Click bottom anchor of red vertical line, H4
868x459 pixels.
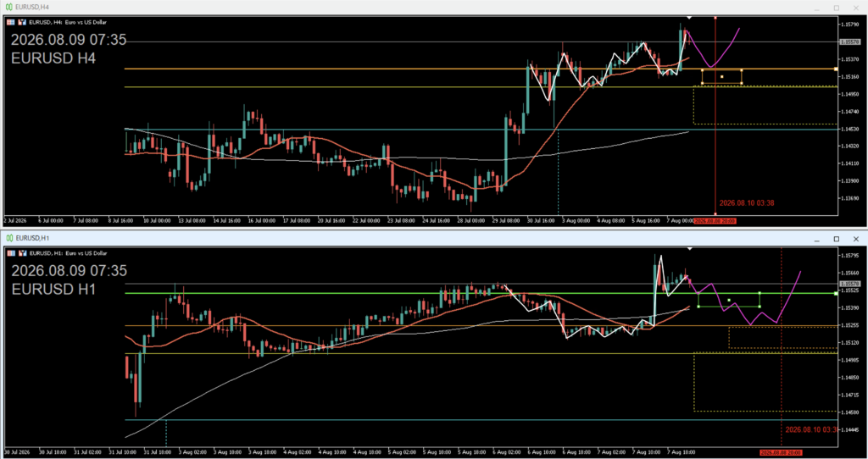click(715, 214)
